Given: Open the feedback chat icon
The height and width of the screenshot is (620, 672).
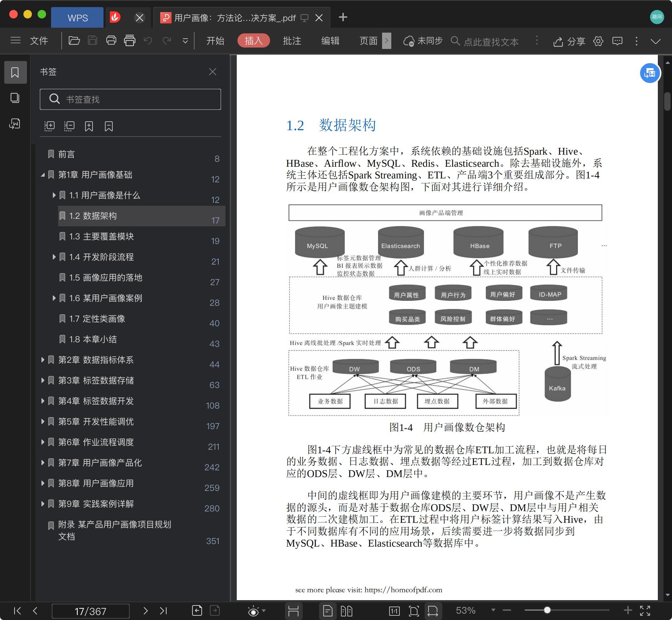Looking at the screenshot, I should (617, 41).
